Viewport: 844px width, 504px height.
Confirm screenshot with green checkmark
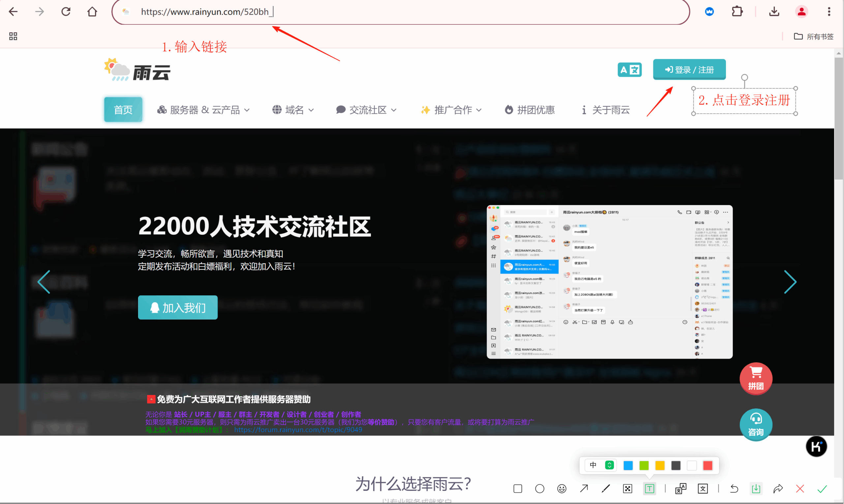point(822,489)
